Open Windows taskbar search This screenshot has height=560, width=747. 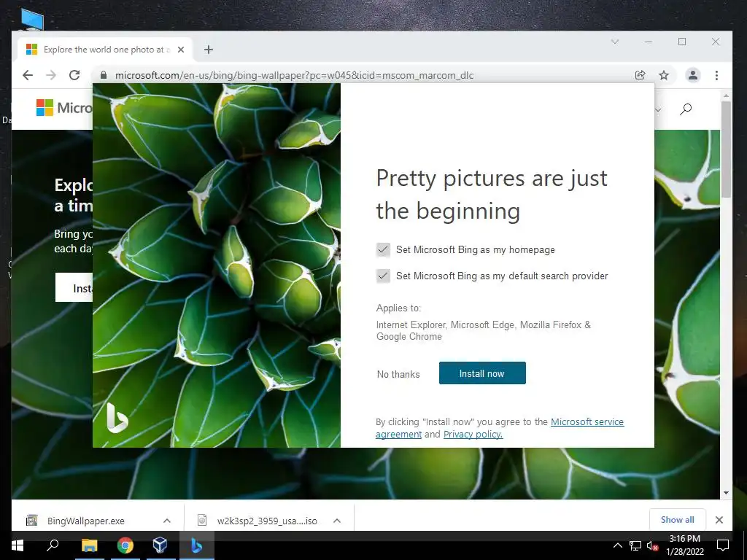click(x=53, y=545)
